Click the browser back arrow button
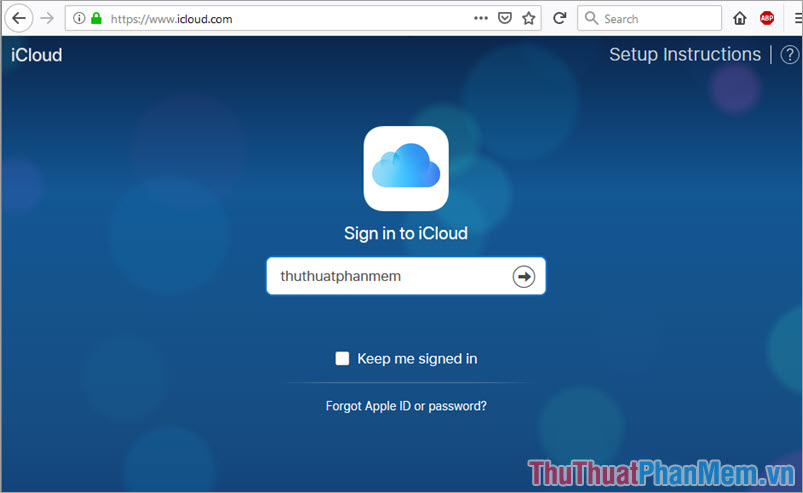Viewport: 803px width, 493px height. coord(18,18)
